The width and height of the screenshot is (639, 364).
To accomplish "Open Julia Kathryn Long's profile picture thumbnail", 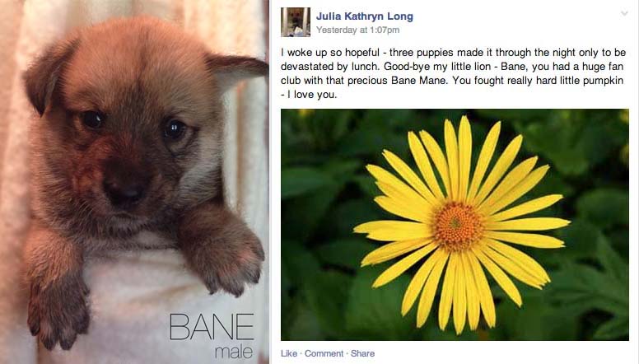I will (x=296, y=22).
